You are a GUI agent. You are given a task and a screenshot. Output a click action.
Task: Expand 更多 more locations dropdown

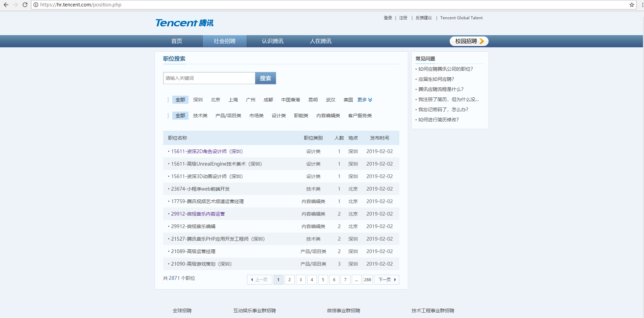(x=365, y=100)
